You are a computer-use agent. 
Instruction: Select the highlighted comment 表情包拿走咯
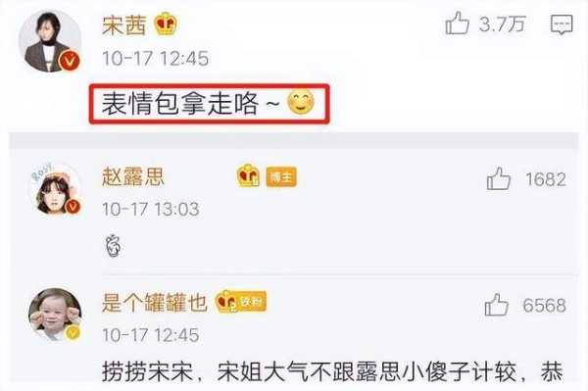click(x=210, y=104)
